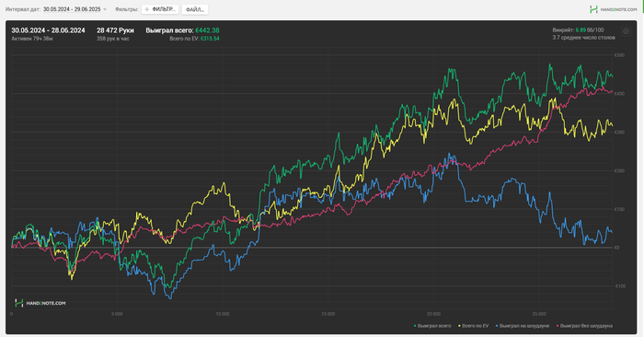
Task: Click the 20 000 x-axis label
Action: 433,314
